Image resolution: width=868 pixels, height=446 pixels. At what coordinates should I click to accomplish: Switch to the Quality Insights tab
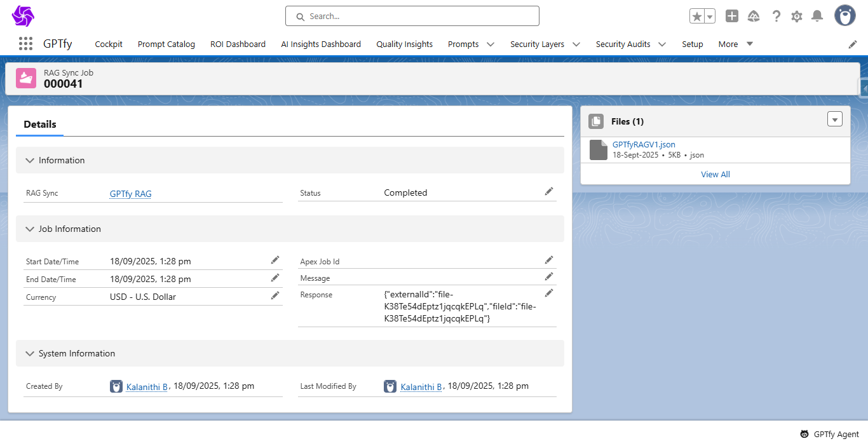coord(404,44)
